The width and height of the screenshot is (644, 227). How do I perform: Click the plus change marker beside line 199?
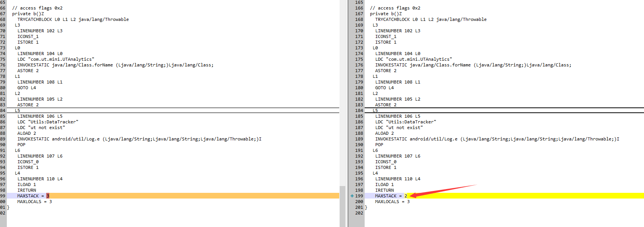point(352,196)
